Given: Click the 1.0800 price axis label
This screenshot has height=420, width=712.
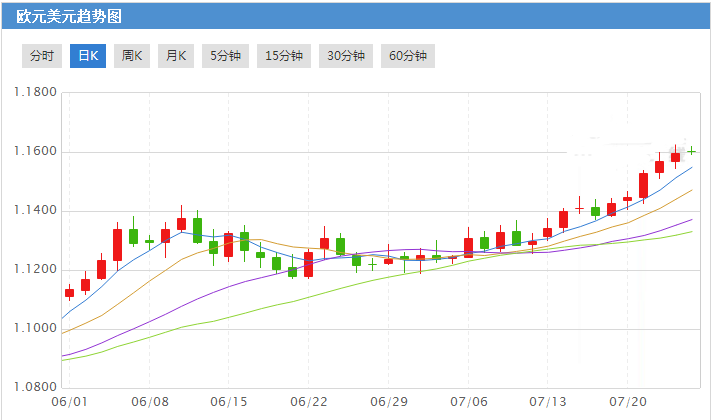Looking at the screenshot, I should (34, 387).
